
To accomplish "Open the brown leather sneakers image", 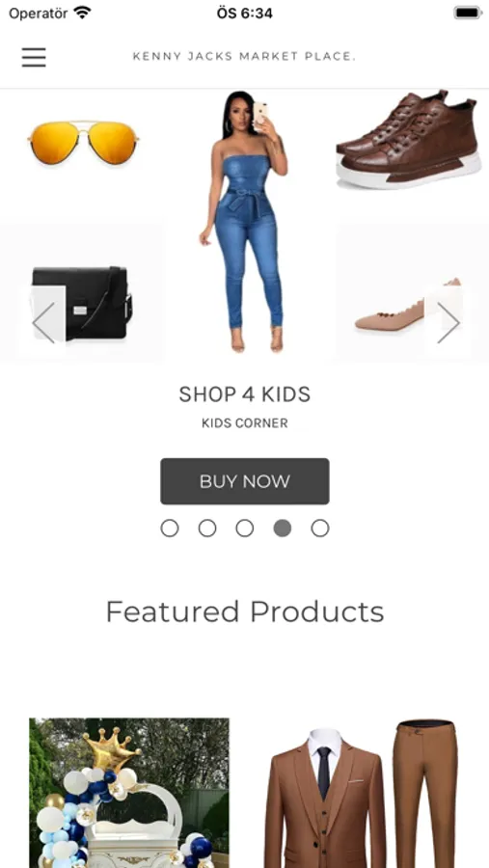I will pos(408,140).
